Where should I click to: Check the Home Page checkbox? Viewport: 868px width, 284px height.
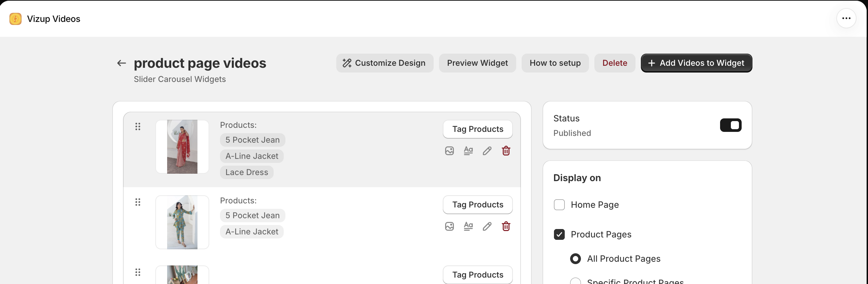click(559, 205)
